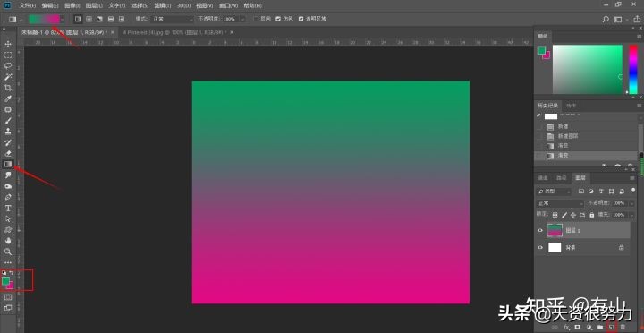This screenshot has width=644, height=333.
Task: Select the Spot Healing Brush tool
Action: click(x=8, y=110)
